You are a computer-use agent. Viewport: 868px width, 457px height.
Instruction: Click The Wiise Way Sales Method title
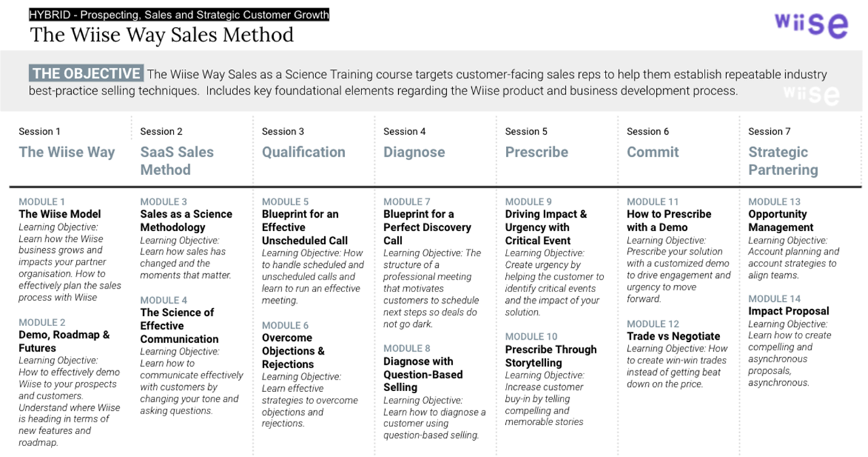tap(161, 34)
